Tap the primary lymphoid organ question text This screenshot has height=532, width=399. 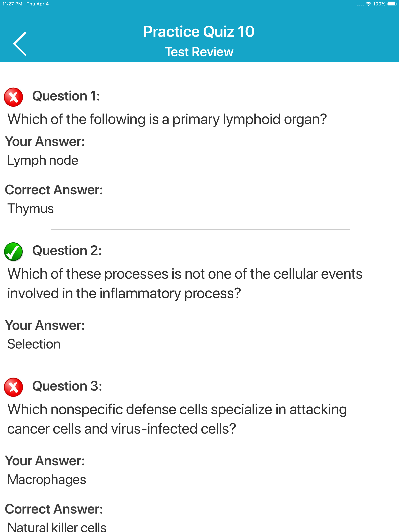coord(167,119)
